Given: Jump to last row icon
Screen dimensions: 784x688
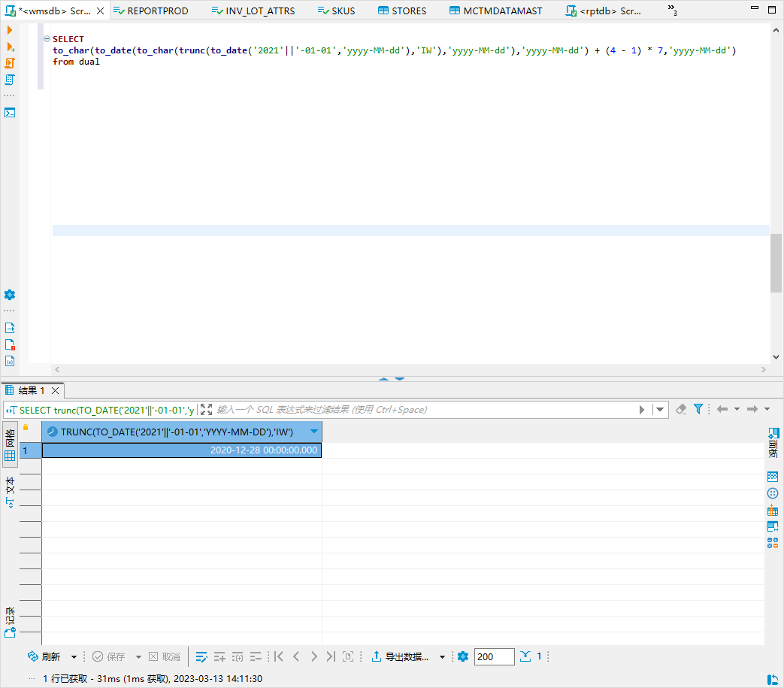Looking at the screenshot, I should tap(331, 656).
